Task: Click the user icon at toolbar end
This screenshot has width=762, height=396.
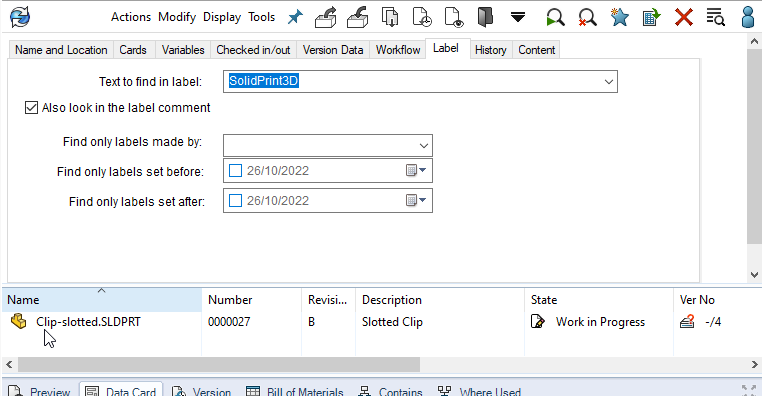Action: tap(748, 17)
